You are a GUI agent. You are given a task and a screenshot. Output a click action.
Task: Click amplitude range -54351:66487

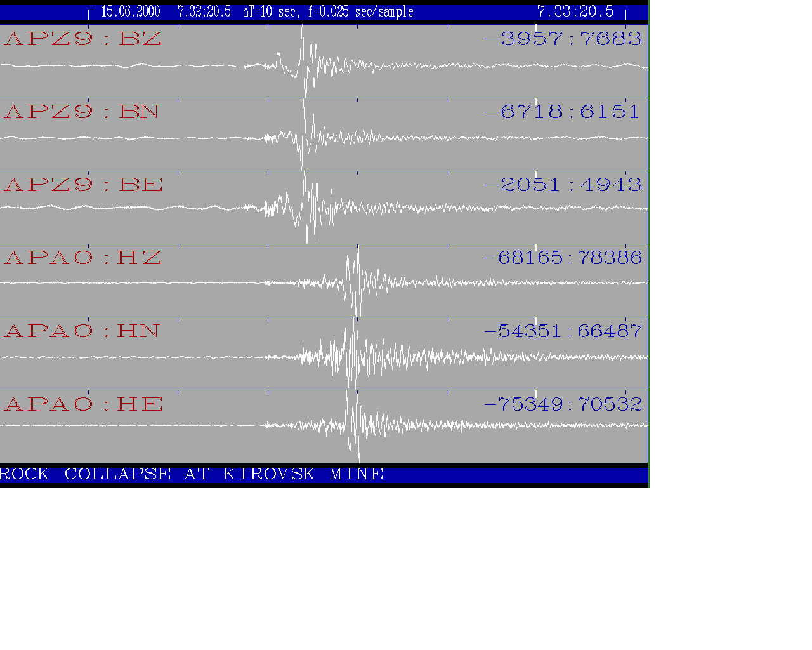point(563,331)
